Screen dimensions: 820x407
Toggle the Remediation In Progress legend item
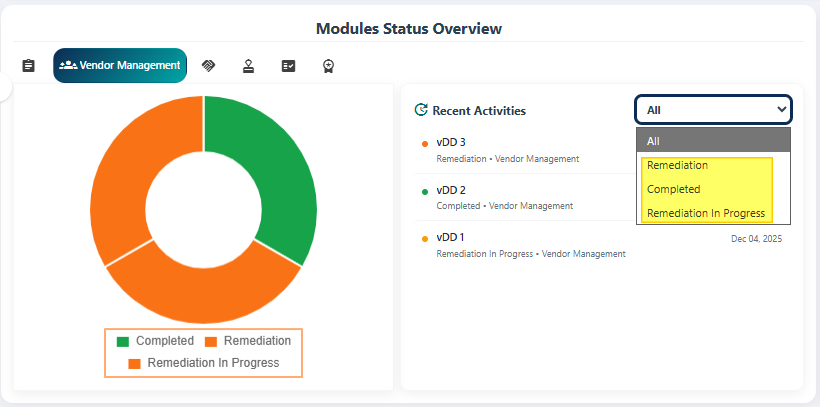coord(203,363)
